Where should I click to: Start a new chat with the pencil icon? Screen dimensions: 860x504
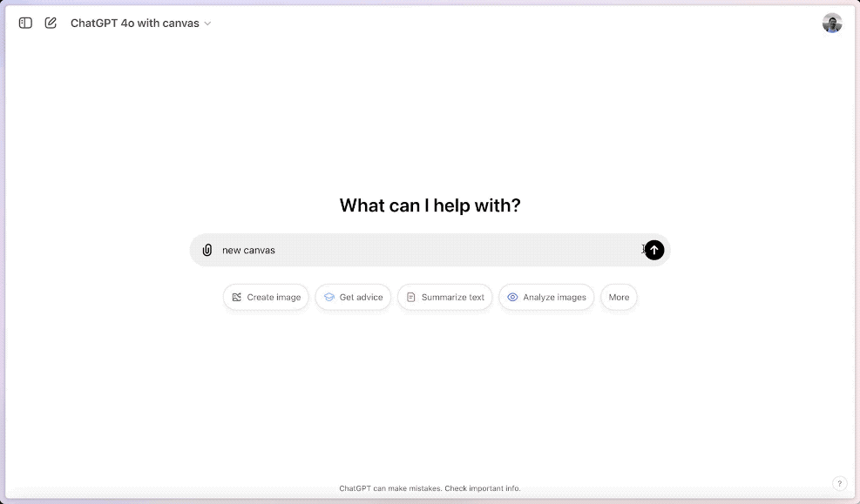[51, 23]
